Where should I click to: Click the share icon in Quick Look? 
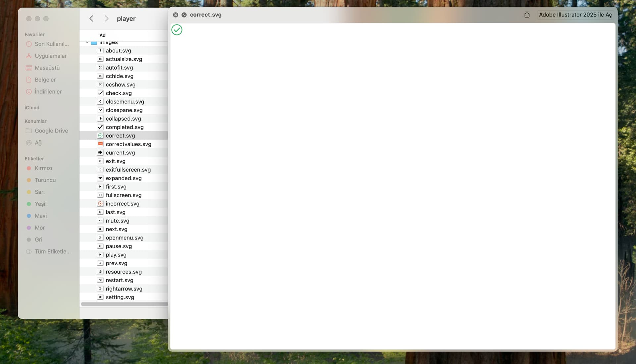[x=527, y=15]
